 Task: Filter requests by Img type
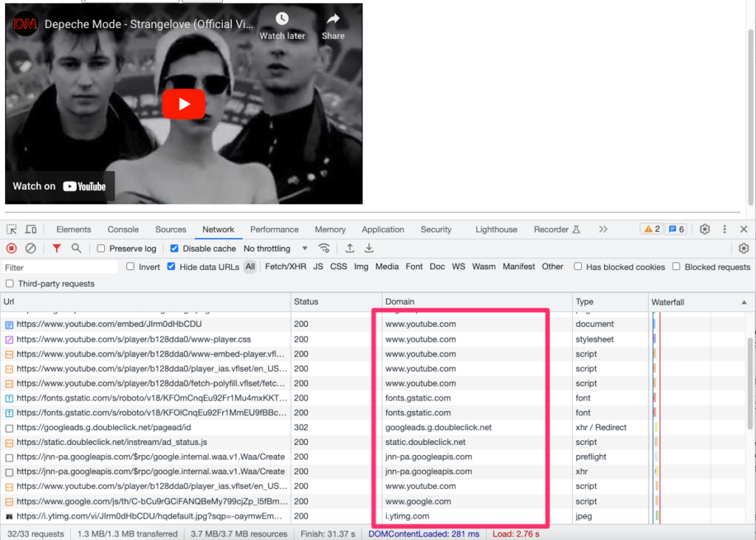tap(361, 267)
